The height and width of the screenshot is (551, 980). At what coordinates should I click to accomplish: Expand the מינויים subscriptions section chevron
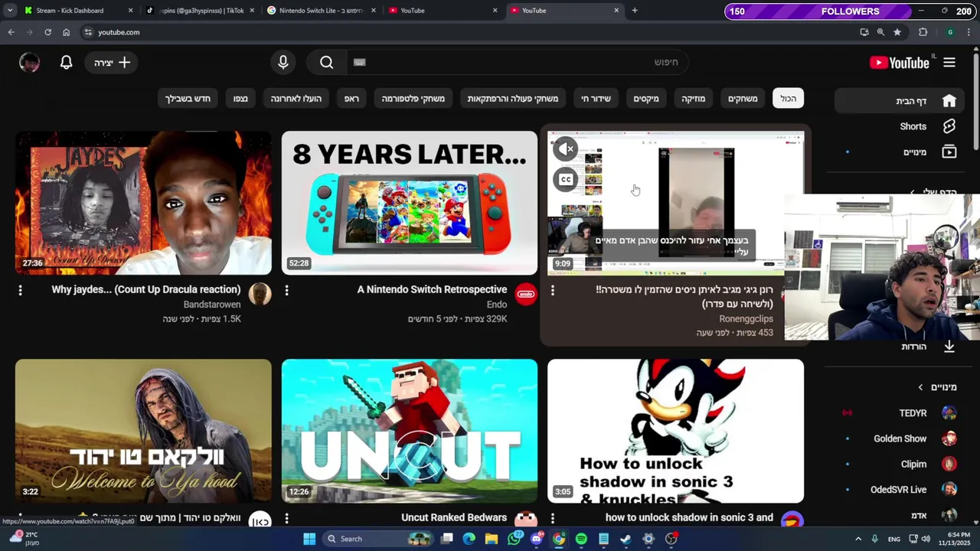pyautogui.click(x=920, y=387)
